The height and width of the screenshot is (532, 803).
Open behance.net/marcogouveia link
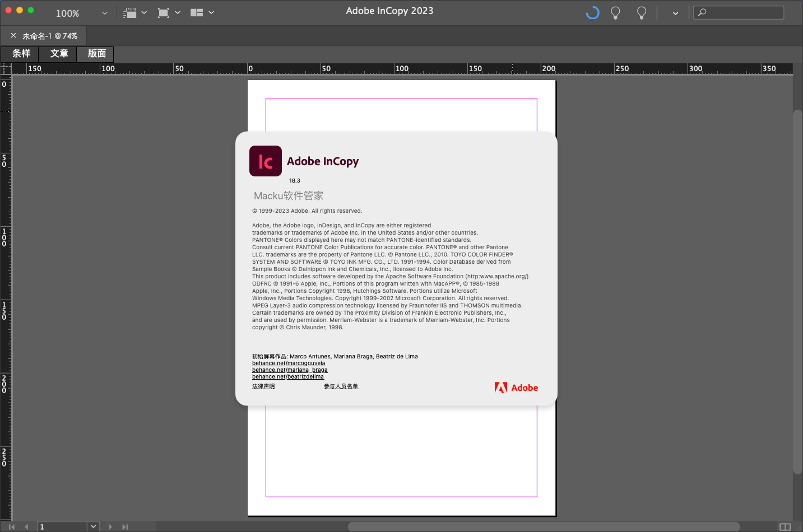pyautogui.click(x=289, y=363)
